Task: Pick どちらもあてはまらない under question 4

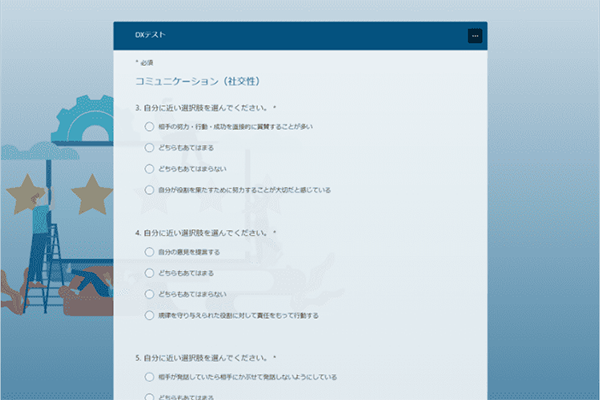Action: [x=150, y=294]
